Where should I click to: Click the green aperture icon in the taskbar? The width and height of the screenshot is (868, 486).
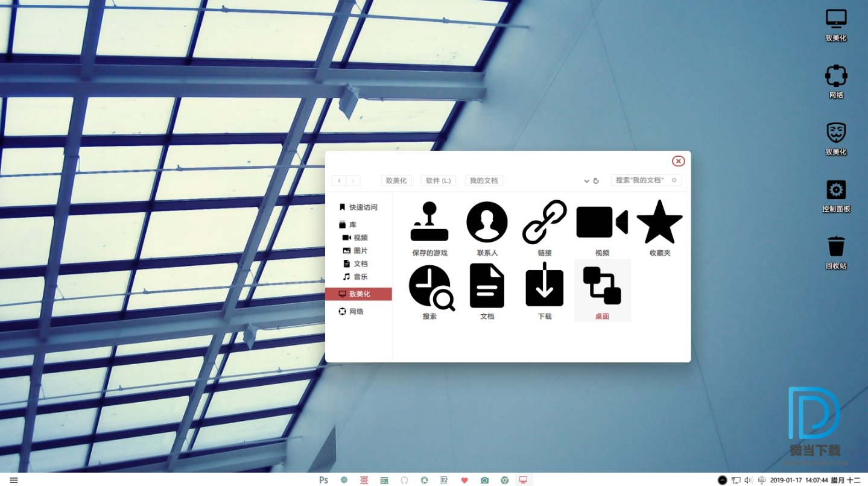[424, 480]
